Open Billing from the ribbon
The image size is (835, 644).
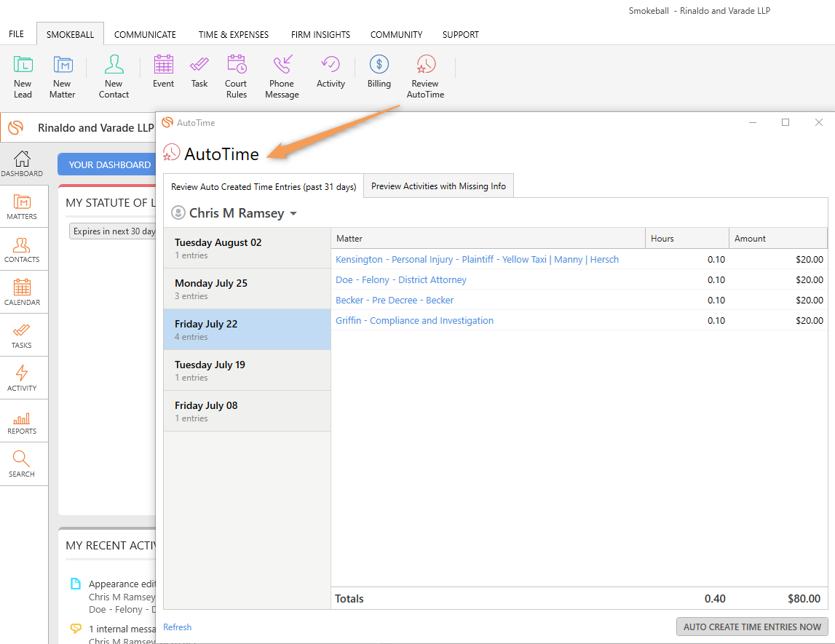tap(379, 71)
